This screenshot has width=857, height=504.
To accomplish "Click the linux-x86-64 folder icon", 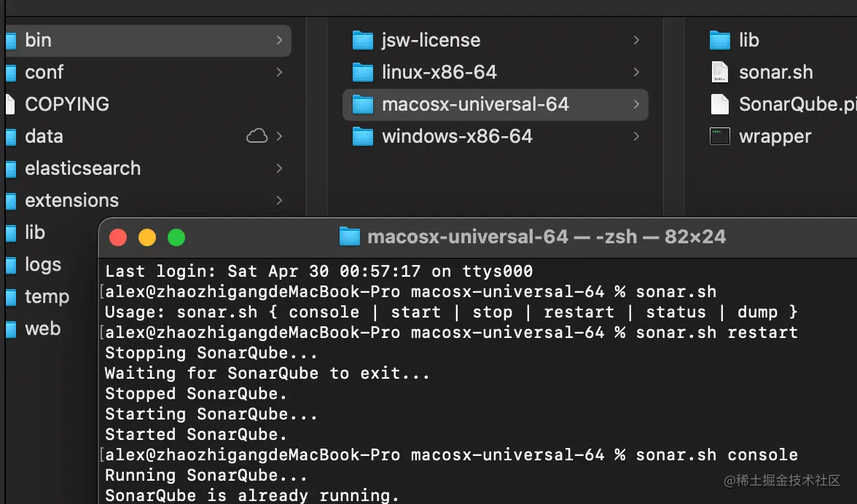I will pos(362,72).
